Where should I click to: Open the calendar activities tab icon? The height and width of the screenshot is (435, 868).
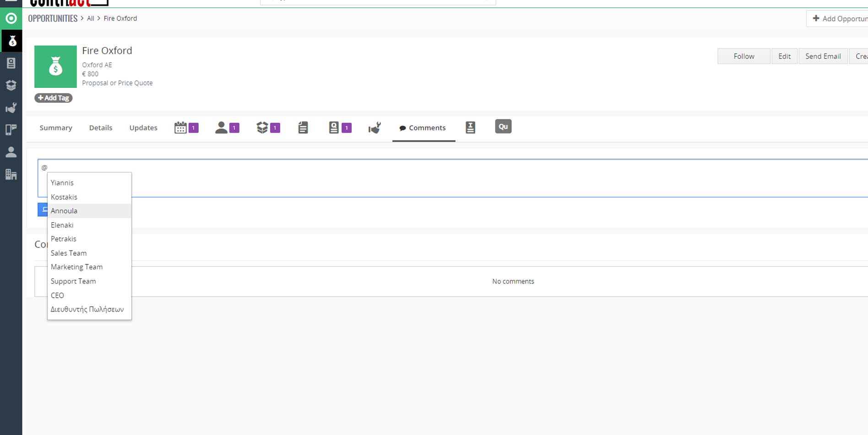pos(180,128)
